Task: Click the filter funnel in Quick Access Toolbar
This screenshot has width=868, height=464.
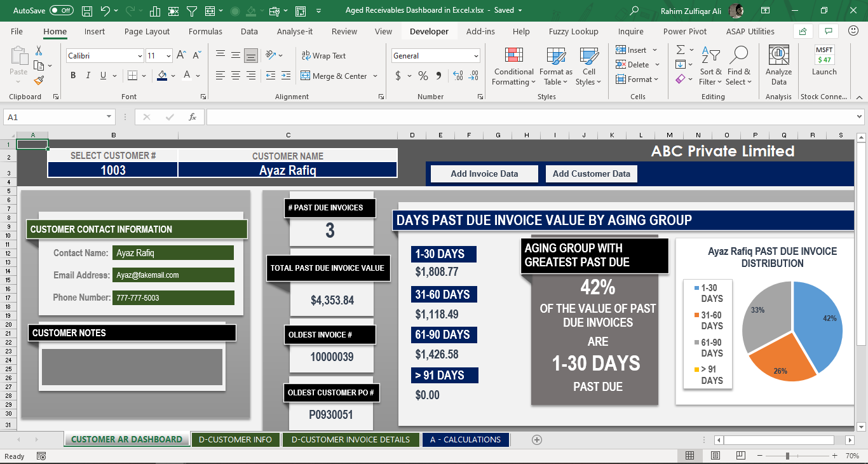Action: point(191,11)
